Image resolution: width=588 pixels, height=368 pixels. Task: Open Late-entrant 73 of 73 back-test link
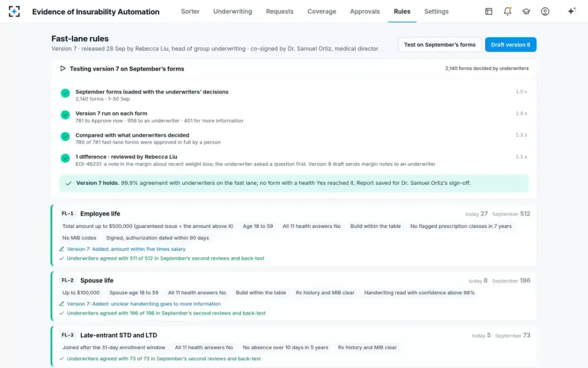pos(164,359)
